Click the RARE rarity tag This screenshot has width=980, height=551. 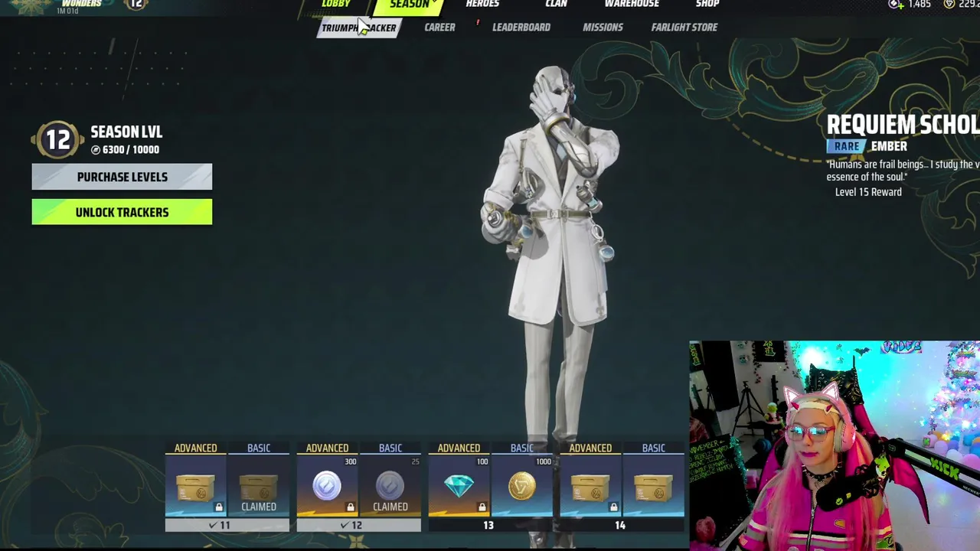(846, 146)
